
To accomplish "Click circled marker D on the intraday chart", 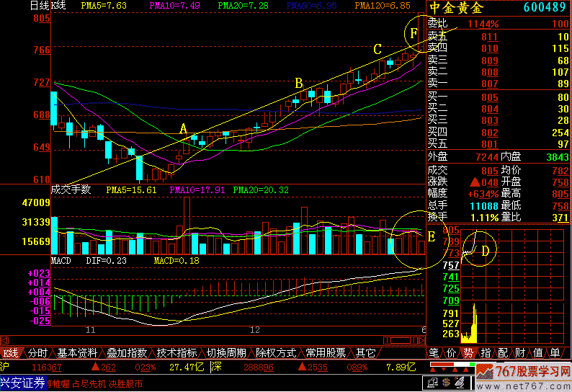I will [x=485, y=250].
